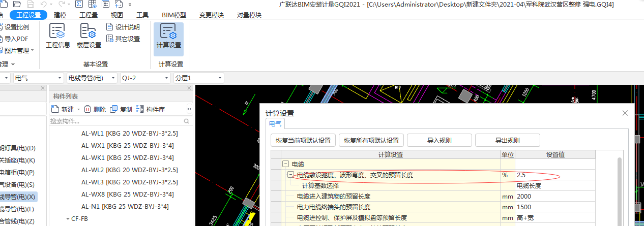
Task: Select component AL-WK1 [KBG 25 WDZ-BYJ-3*4]
Action: pyautogui.click(x=128, y=158)
